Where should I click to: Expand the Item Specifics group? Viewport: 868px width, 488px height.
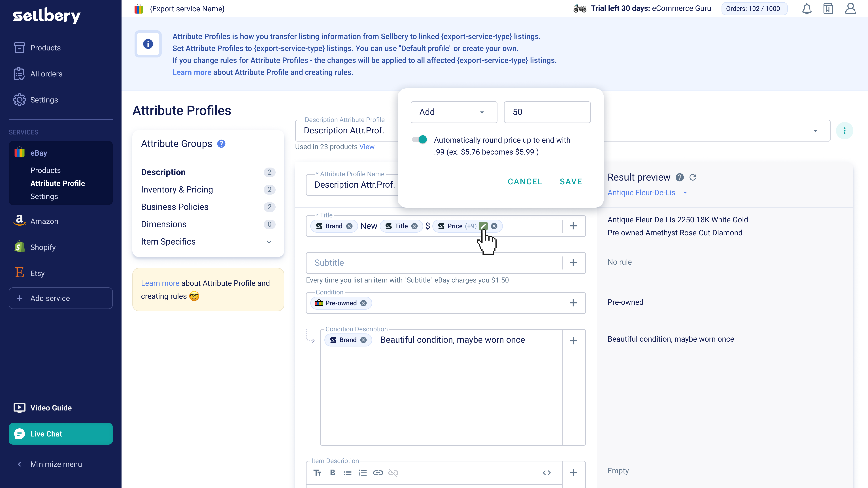269,242
